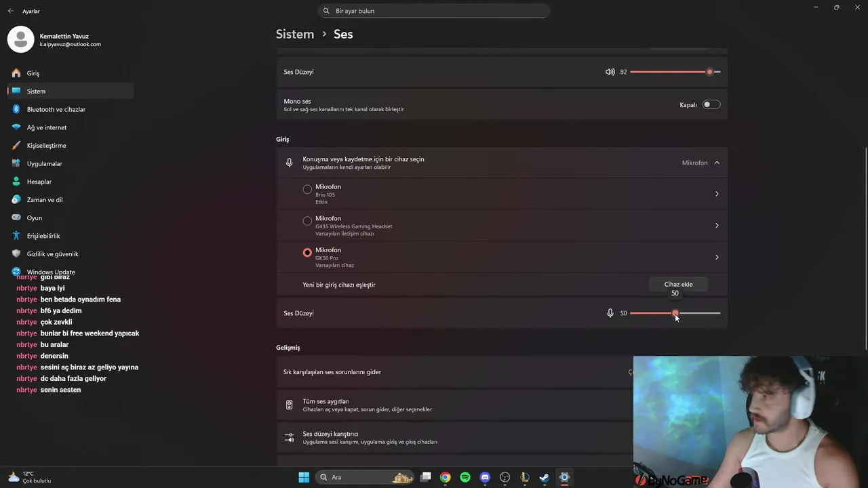Click the Wi-Fi icon for Ağ ve internet

click(x=16, y=127)
